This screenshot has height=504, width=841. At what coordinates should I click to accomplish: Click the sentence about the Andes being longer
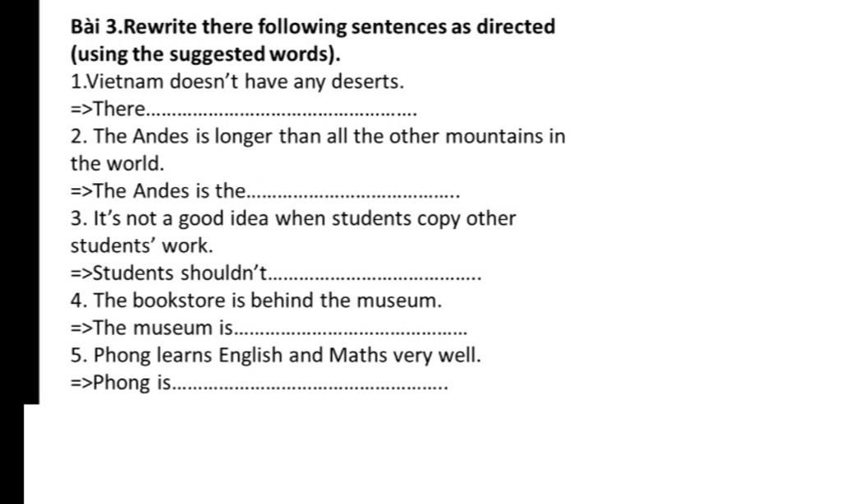(318, 136)
